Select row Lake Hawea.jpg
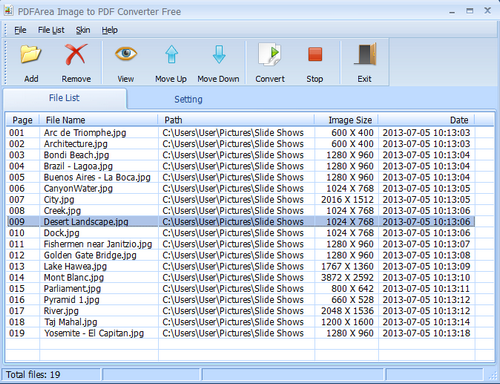 point(241,266)
